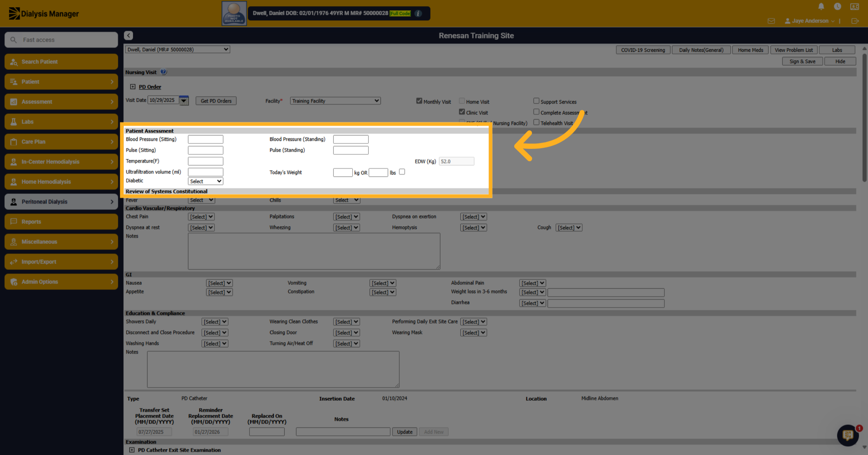Expand the Admin Options sidebar menu

[61, 282]
